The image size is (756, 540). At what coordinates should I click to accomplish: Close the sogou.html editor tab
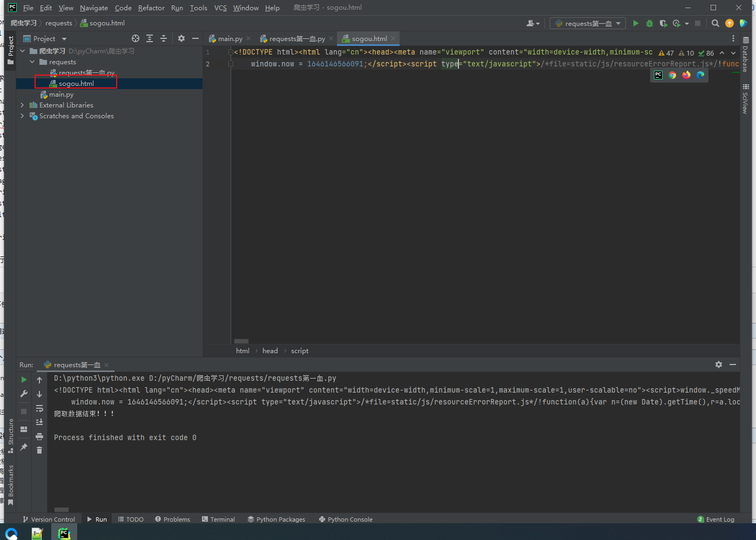393,38
